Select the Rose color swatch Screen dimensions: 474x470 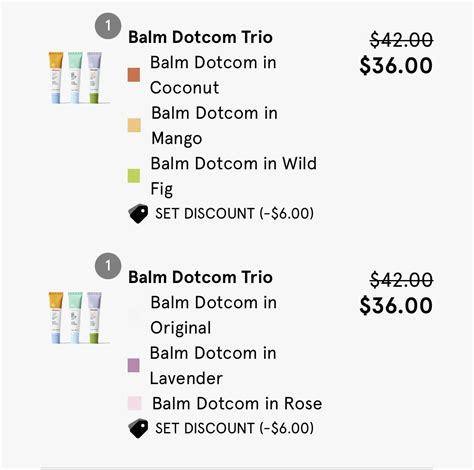[x=135, y=403]
